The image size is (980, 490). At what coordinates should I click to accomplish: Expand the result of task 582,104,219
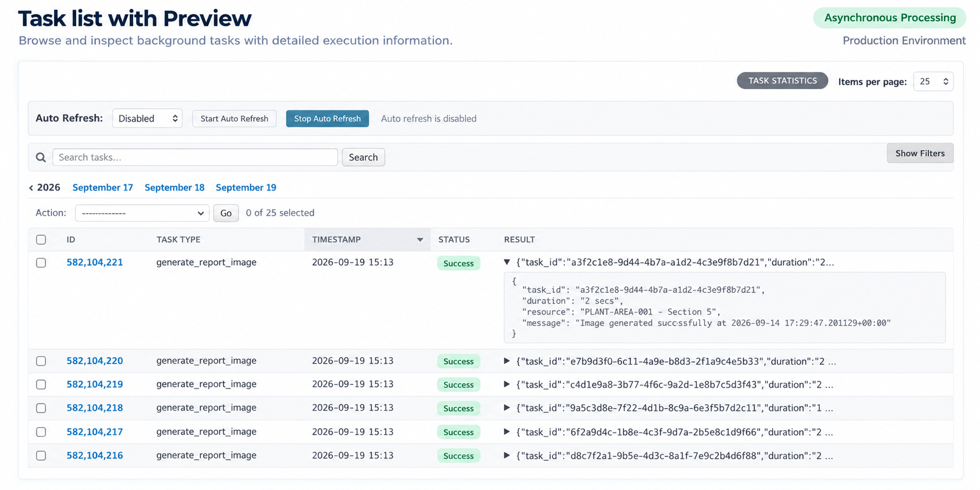(507, 384)
